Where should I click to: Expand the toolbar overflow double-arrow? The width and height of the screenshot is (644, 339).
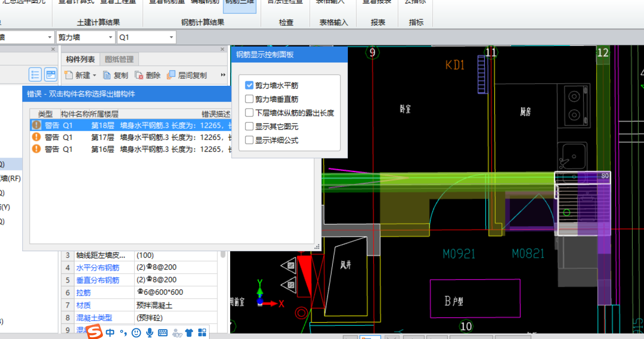[223, 75]
